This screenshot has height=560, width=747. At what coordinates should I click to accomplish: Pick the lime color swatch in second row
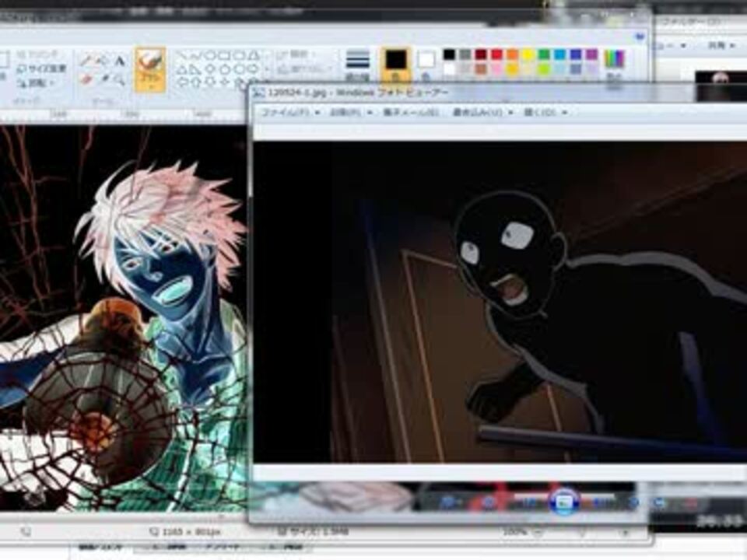pyautogui.click(x=544, y=69)
